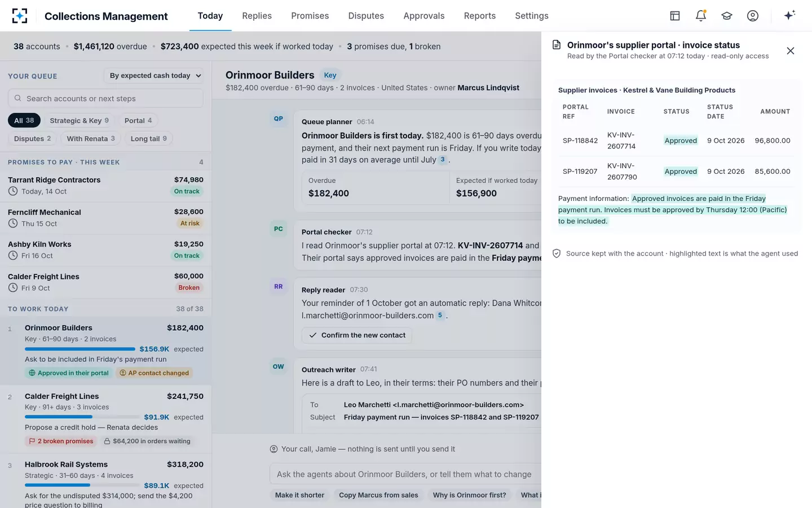Click Orinmoor Builders expected cash progress bar
Image resolution: width=812 pixels, height=508 pixels.
[80, 349]
